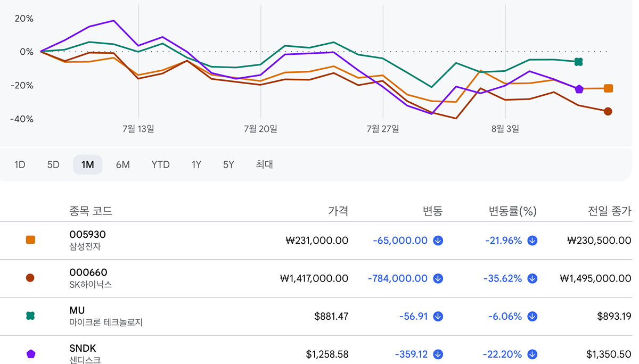Click the price ₩231,000.00

point(317,241)
